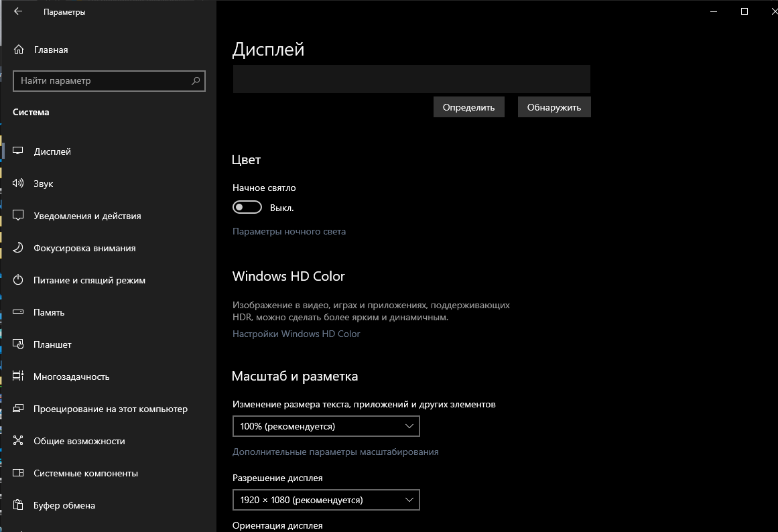The height and width of the screenshot is (532, 778).
Task: Select Проецирование на этот компьютер
Action: [x=109, y=409]
